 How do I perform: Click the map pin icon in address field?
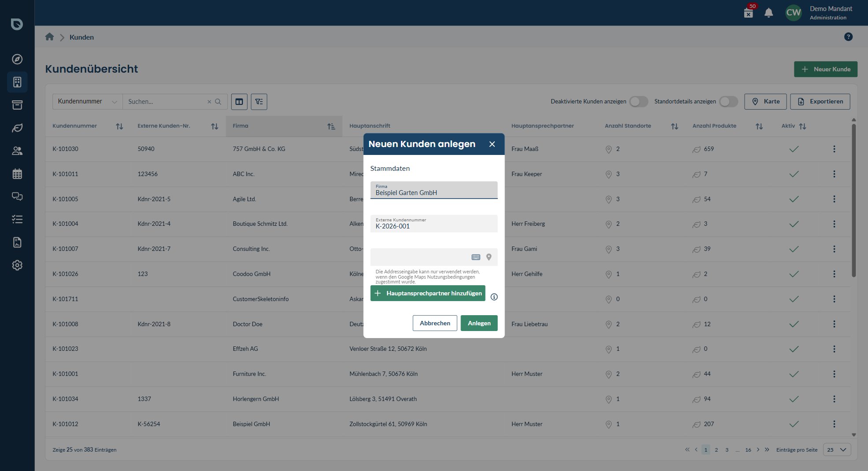(489, 257)
